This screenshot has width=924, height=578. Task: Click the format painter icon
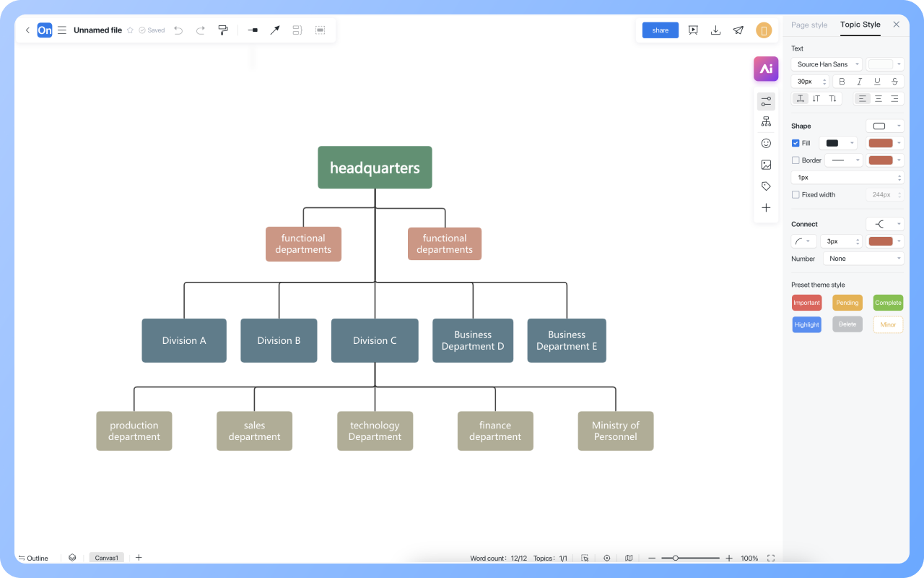coord(223,30)
